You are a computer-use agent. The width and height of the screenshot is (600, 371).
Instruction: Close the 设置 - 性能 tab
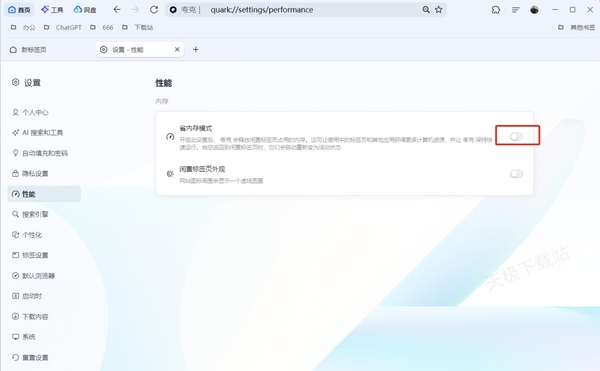pos(177,49)
